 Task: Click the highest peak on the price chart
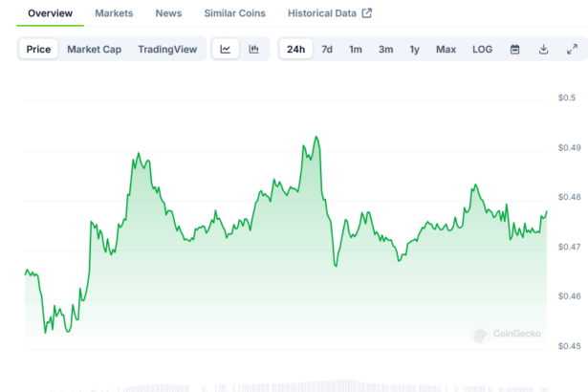click(316, 137)
